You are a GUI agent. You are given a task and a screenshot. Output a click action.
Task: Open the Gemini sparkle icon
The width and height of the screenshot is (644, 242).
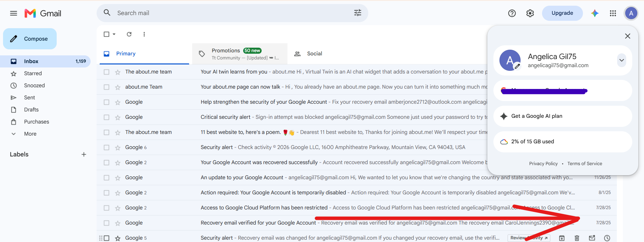[x=595, y=13]
